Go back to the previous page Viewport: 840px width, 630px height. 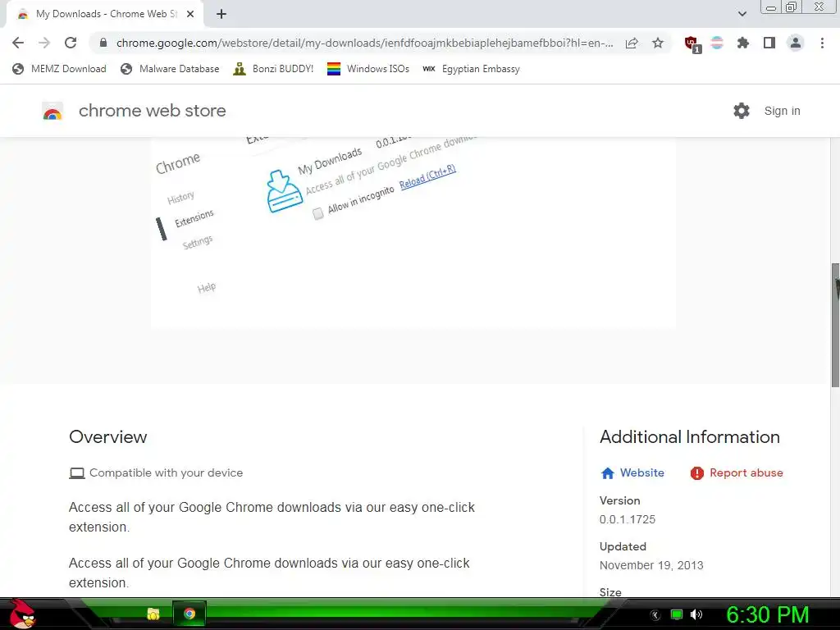18,43
